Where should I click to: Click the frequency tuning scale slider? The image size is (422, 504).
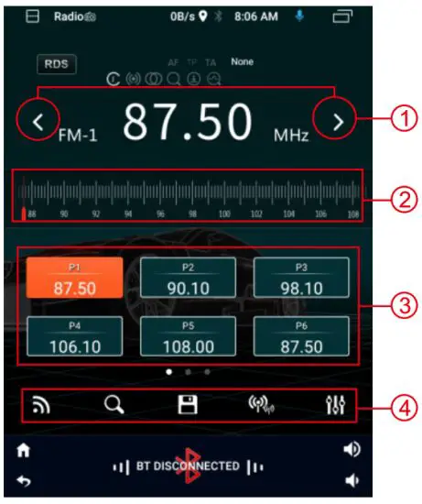click(189, 195)
